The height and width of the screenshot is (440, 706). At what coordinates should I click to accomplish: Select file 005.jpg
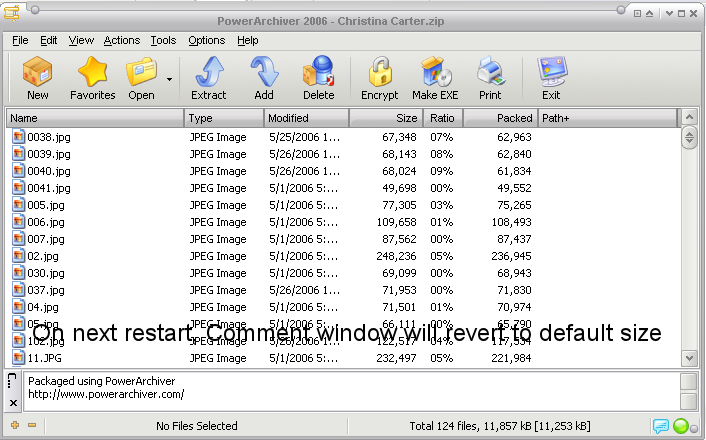[x=45, y=205]
